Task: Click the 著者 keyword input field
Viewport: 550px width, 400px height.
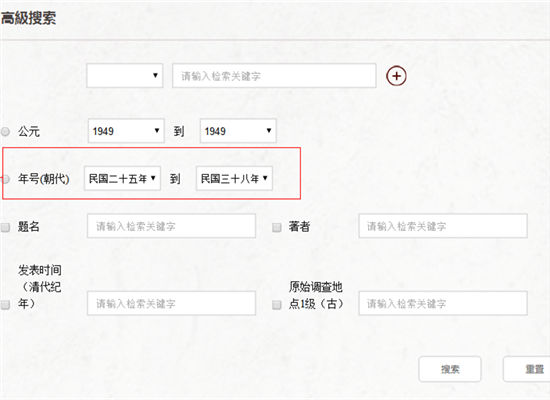Action: pyautogui.click(x=443, y=226)
